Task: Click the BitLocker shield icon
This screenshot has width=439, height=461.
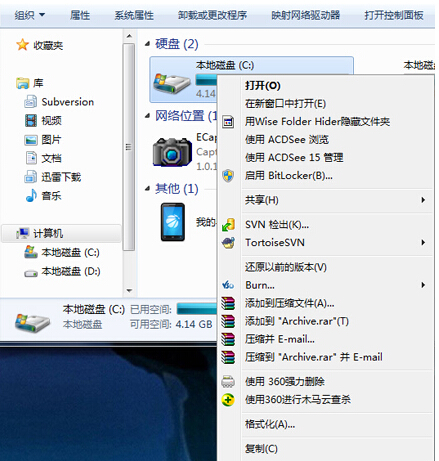Action: [x=228, y=176]
